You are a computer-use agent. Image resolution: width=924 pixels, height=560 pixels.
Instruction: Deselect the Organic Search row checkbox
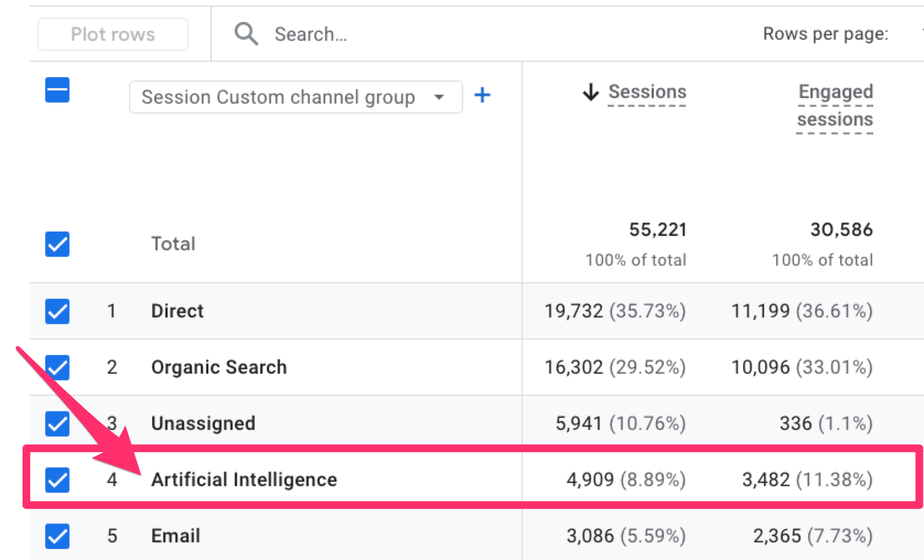(x=57, y=368)
